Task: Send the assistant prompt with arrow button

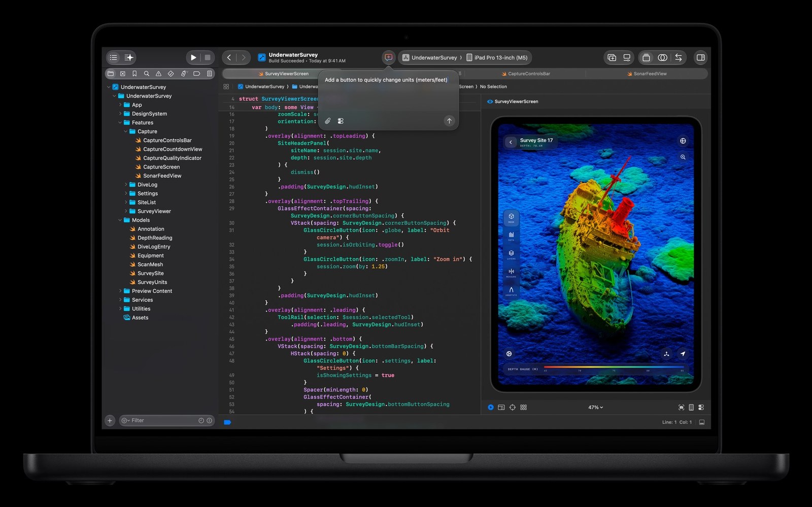Action: [x=449, y=121]
